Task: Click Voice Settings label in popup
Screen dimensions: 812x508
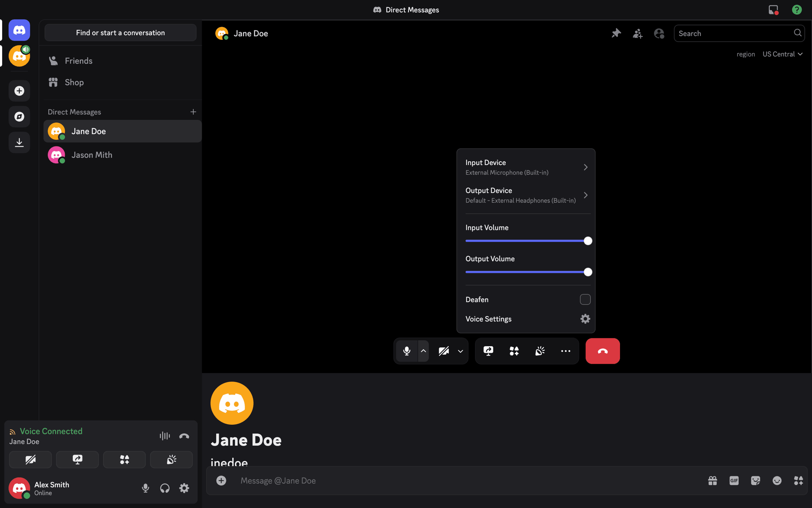Action: point(488,319)
